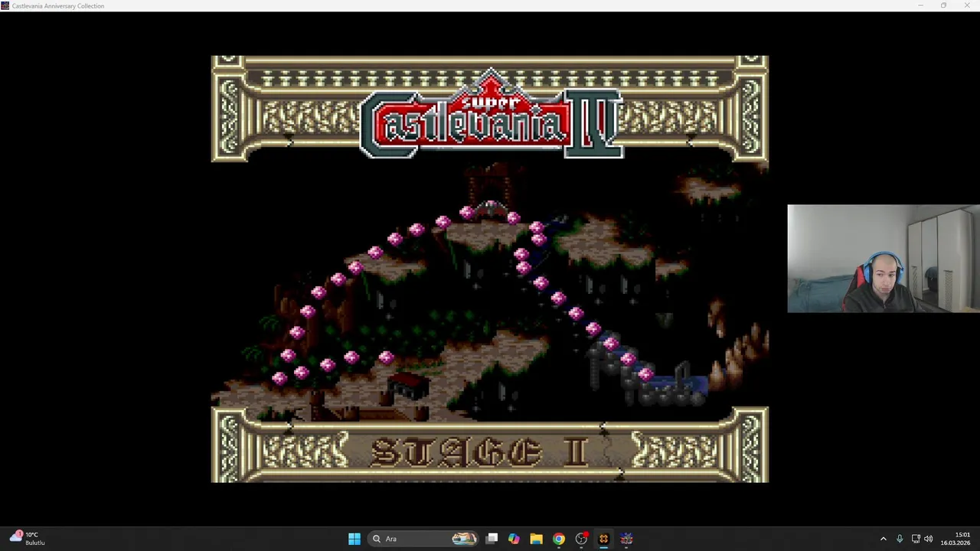Open clock showing 15:01 and 16.03.2026
Image resolution: width=980 pixels, height=551 pixels.
[955, 539]
